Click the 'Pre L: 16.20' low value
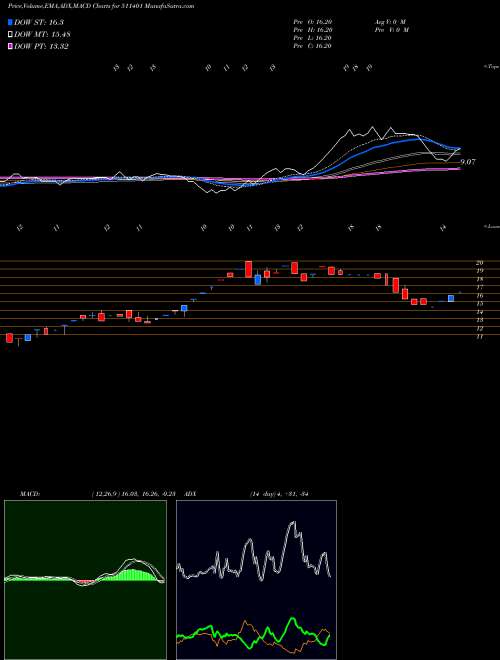The image size is (500, 660). [313, 38]
